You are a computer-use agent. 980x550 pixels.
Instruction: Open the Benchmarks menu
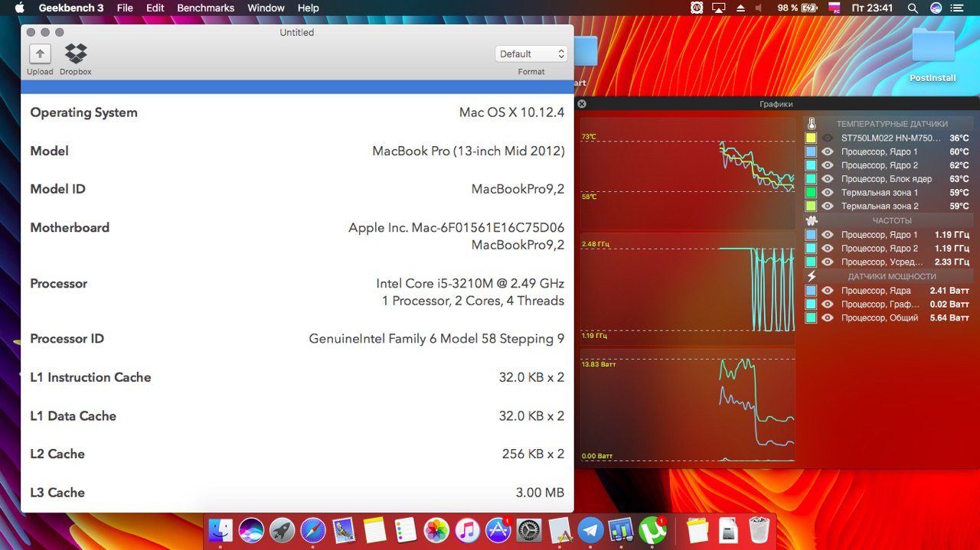[x=206, y=8]
